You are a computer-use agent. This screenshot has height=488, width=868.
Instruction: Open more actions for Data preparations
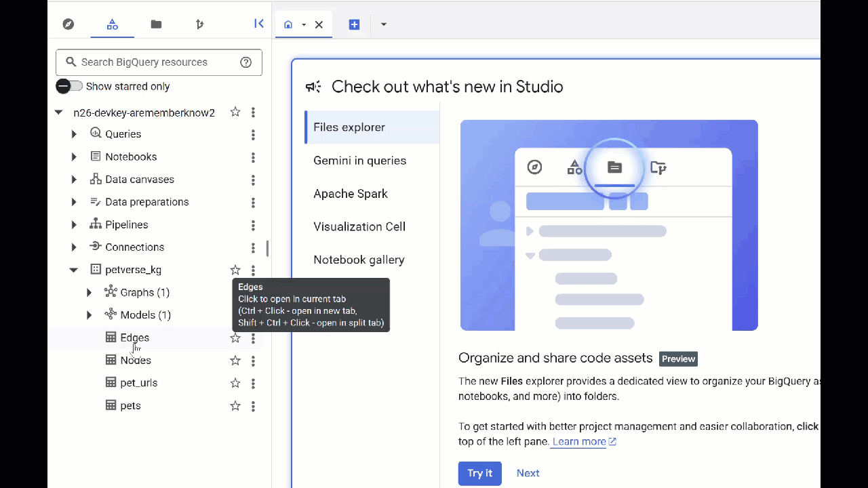pos(253,203)
